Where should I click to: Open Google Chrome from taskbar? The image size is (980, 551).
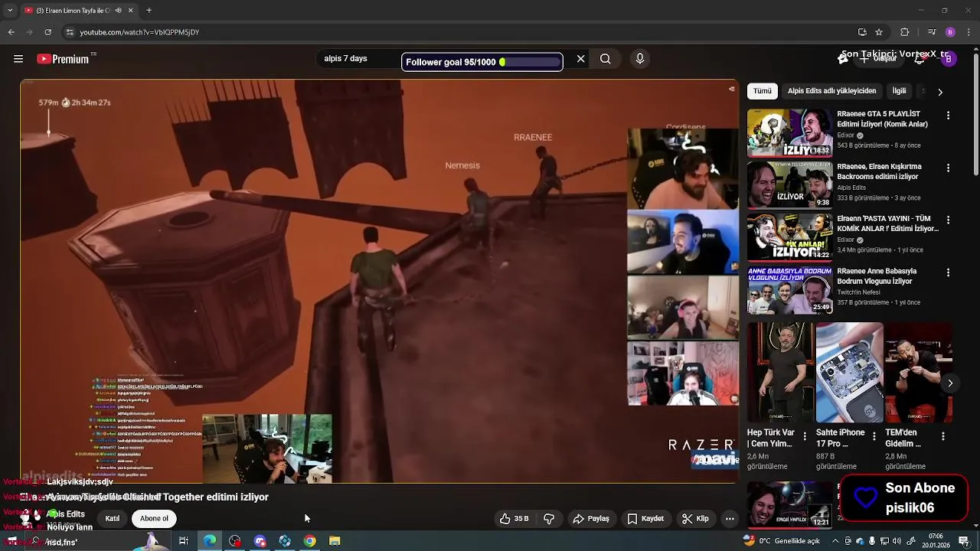(309, 541)
